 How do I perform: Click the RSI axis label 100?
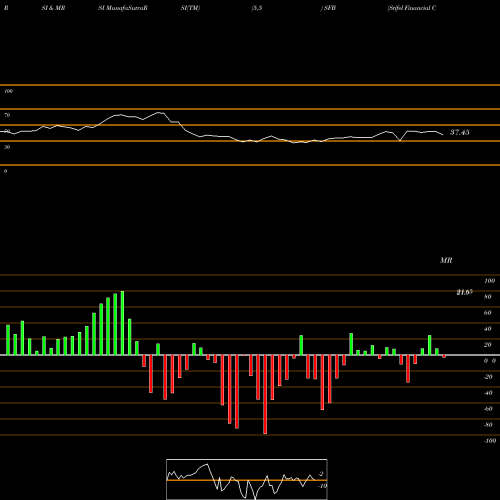point(8,91)
